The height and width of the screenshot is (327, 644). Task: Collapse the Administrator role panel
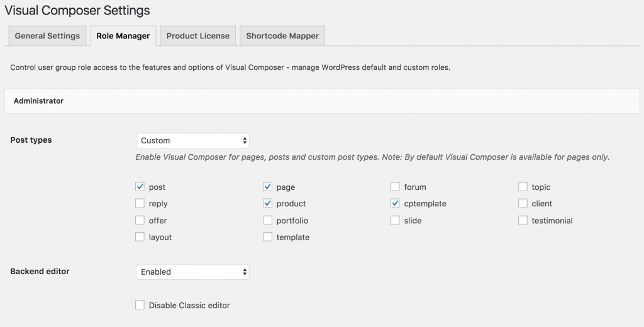[x=322, y=101]
